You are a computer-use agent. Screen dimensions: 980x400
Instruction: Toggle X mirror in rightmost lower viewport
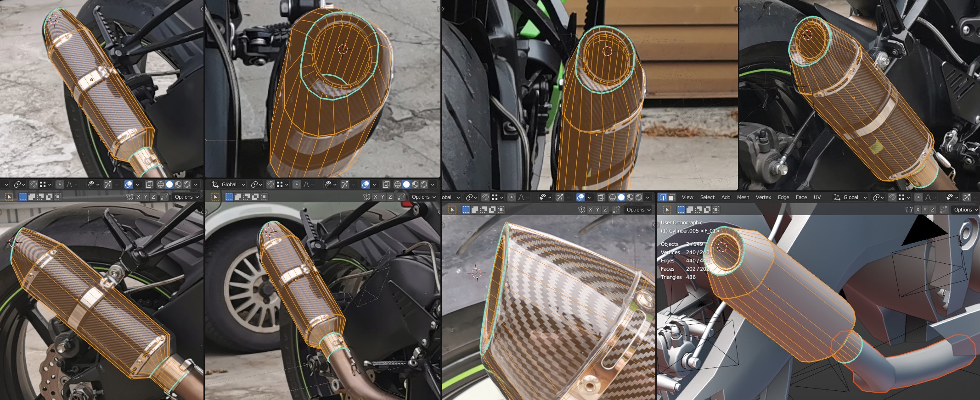918,210
